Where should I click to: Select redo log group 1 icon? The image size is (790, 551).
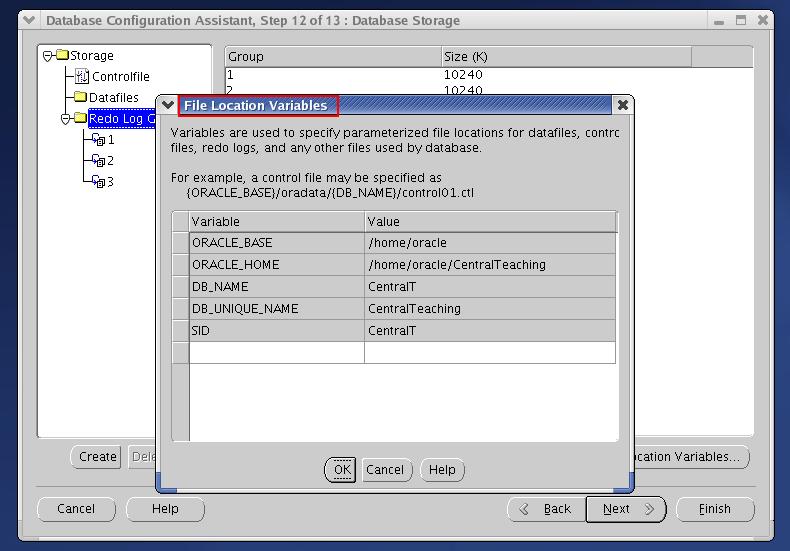coord(98,140)
